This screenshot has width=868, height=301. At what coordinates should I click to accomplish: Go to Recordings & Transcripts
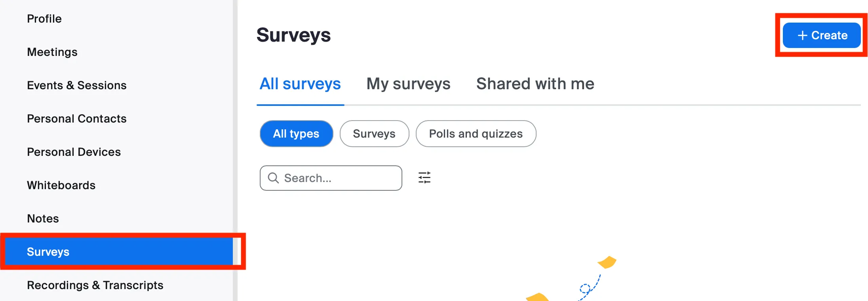pos(95,285)
